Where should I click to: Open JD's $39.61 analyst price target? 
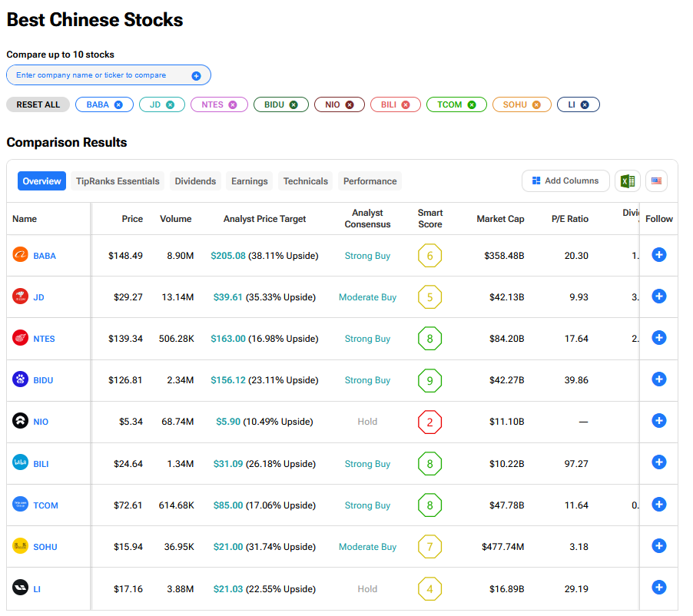[x=227, y=297]
